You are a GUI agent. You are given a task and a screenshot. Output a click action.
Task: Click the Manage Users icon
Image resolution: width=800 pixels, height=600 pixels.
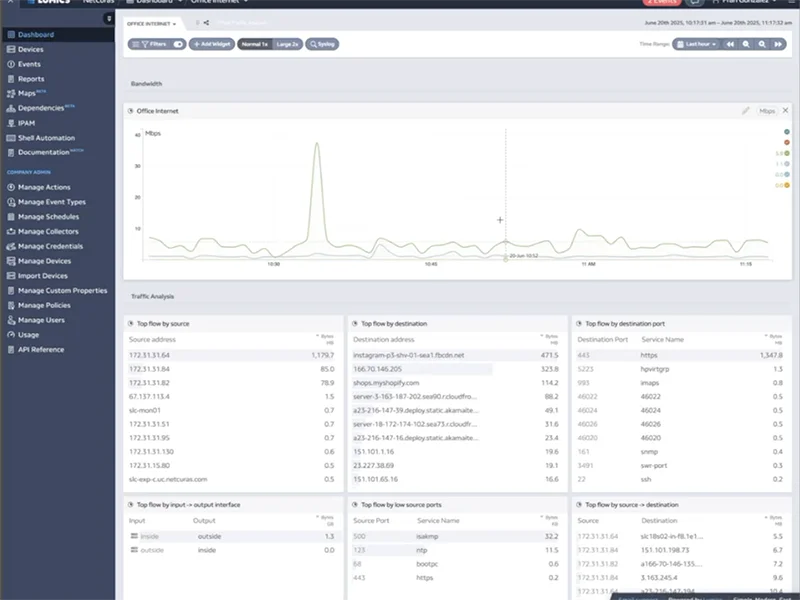pyautogui.click(x=11, y=320)
